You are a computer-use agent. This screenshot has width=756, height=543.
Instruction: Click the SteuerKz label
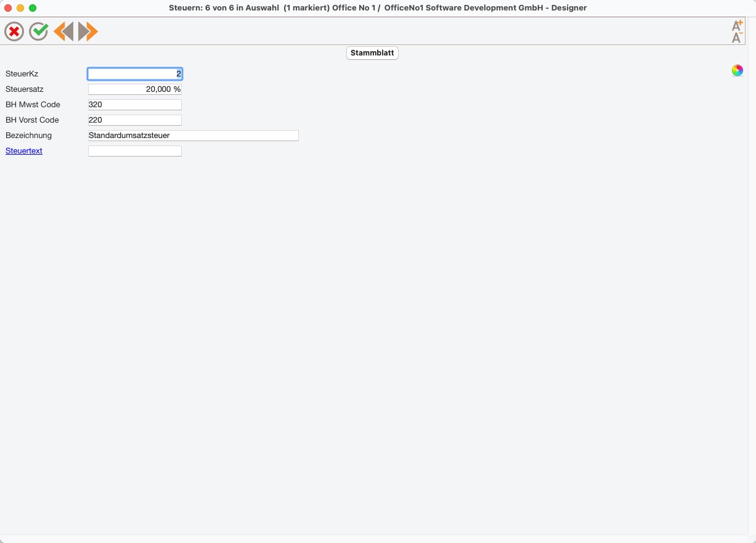(22, 74)
